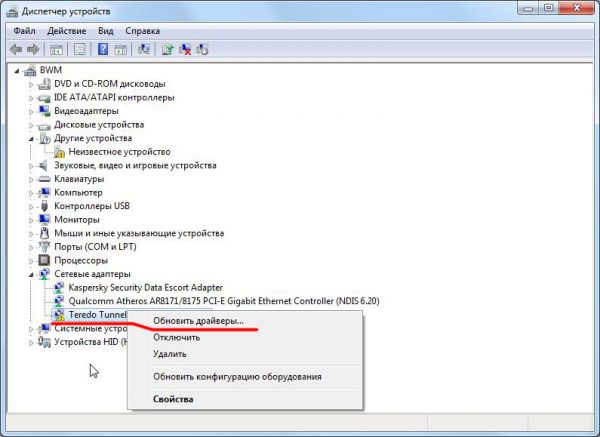Screen dimensions: 600x437
Task: Click the Порты (COM и LPT) icon
Action: click(x=44, y=246)
